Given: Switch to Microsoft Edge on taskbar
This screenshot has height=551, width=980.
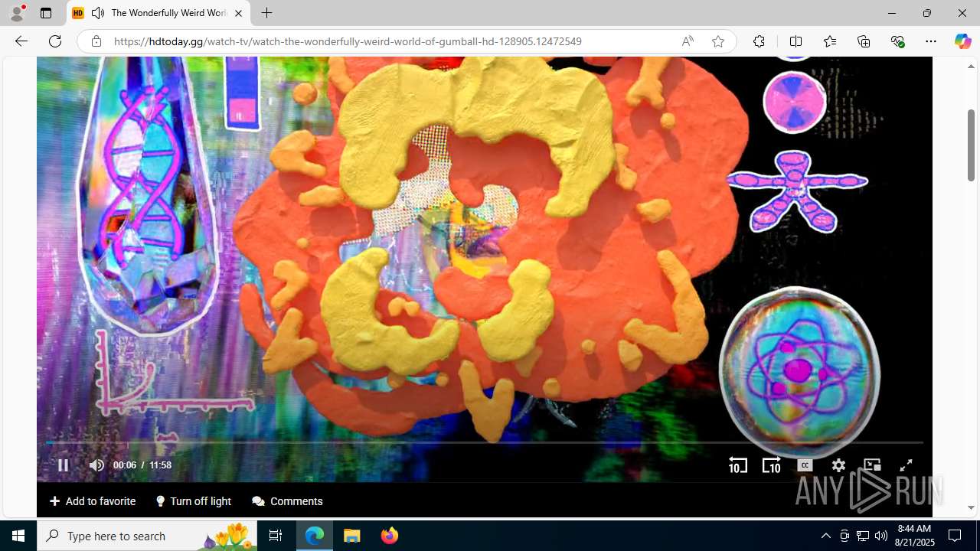Looking at the screenshot, I should pos(315,536).
